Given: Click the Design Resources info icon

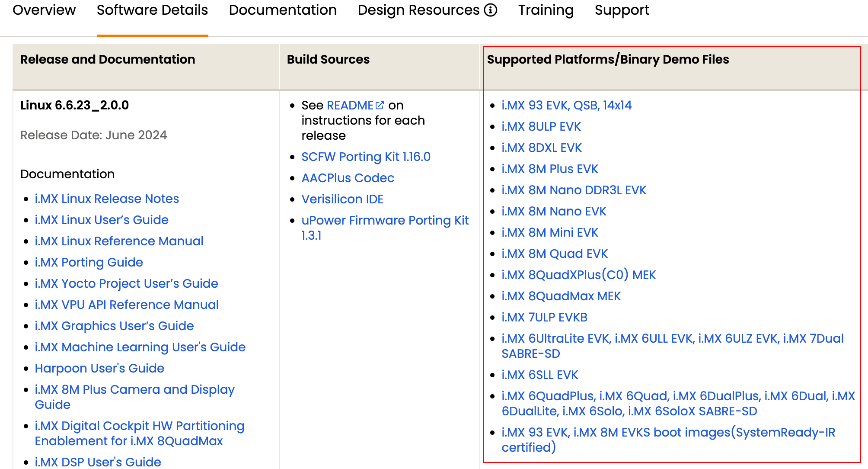Looking at the screenshot, I should click(491, 10).
